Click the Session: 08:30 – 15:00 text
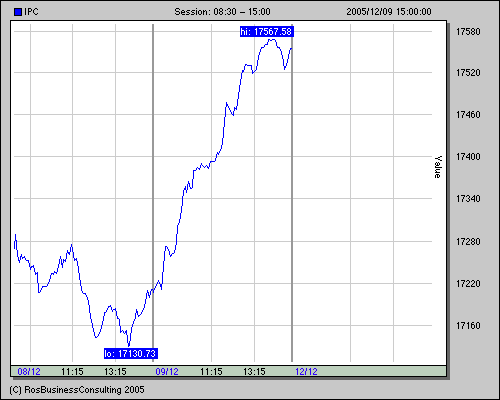This screenshot has width=500, height=400. click(x=222, y=12)
